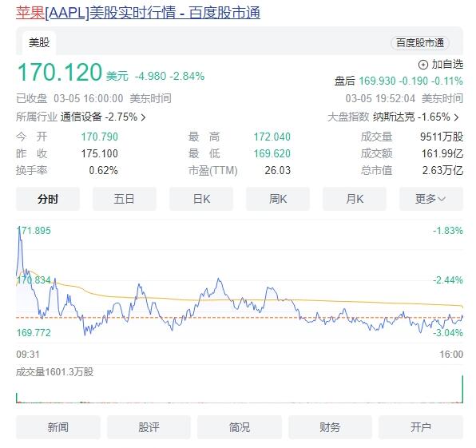Click the 最高 value 172.040
Image resolution: width=476 pixels, height=448 pixels.
pos(272,137)
